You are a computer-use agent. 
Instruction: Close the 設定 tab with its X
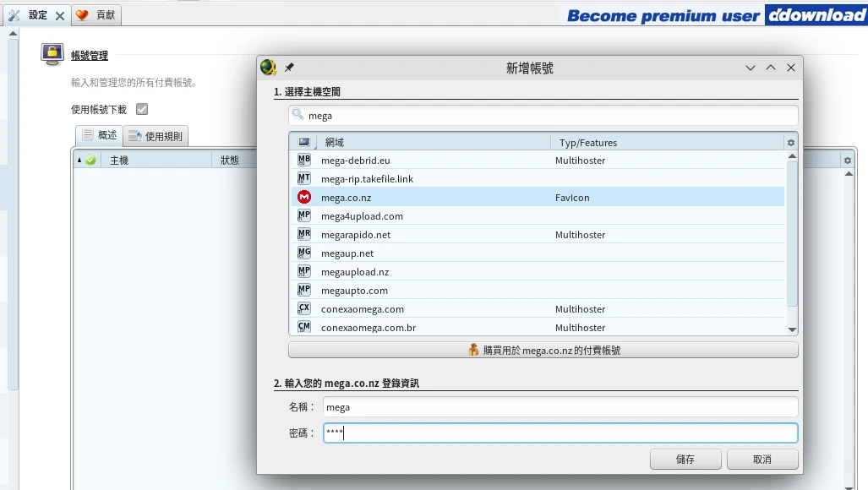tap(60, 16)
